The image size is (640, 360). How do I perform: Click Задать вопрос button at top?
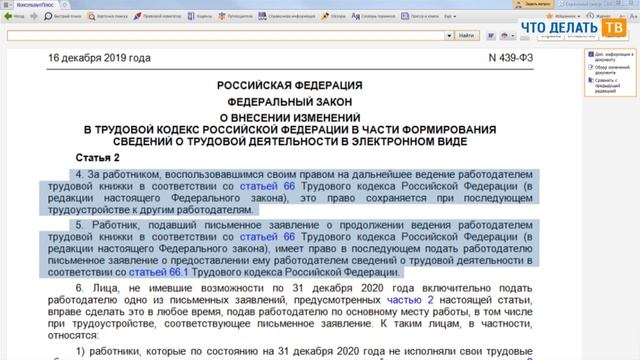[x=534, y=4]
